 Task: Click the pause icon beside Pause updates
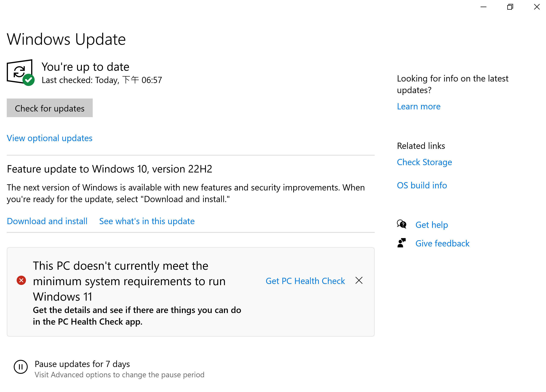[21, 367]
